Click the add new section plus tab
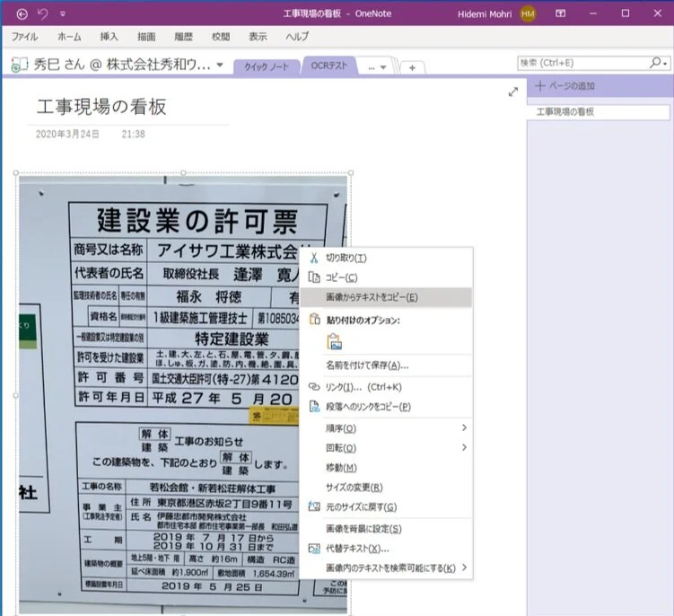674x616 pixels. 412,67
